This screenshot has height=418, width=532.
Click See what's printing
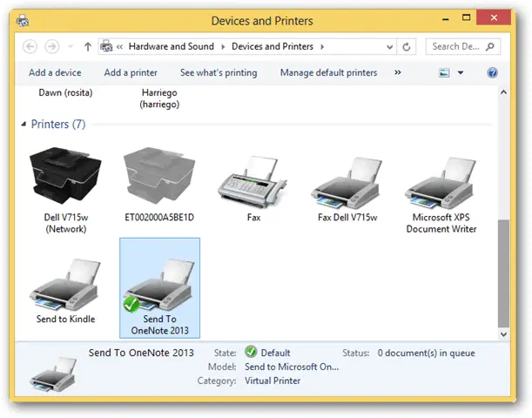point(219,72)
